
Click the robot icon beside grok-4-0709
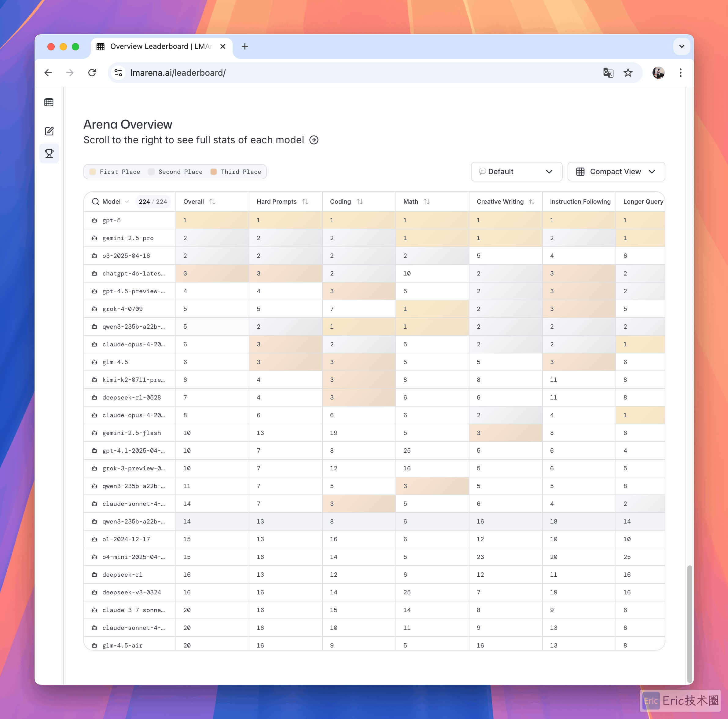click(x=94, y=309)
